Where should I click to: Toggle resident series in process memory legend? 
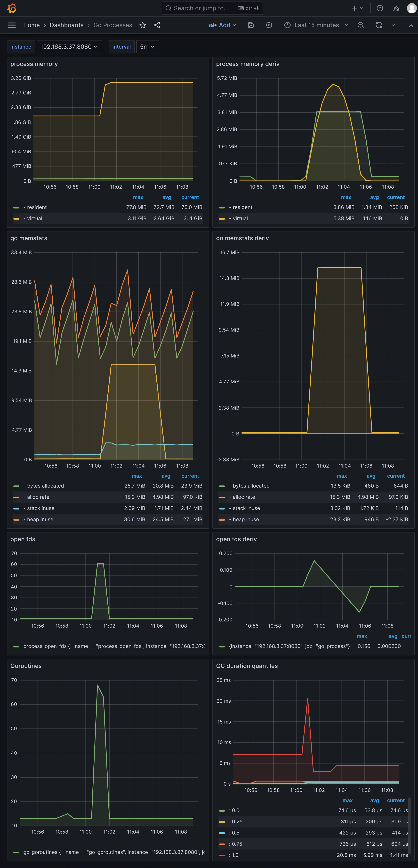tap(35, 207)
